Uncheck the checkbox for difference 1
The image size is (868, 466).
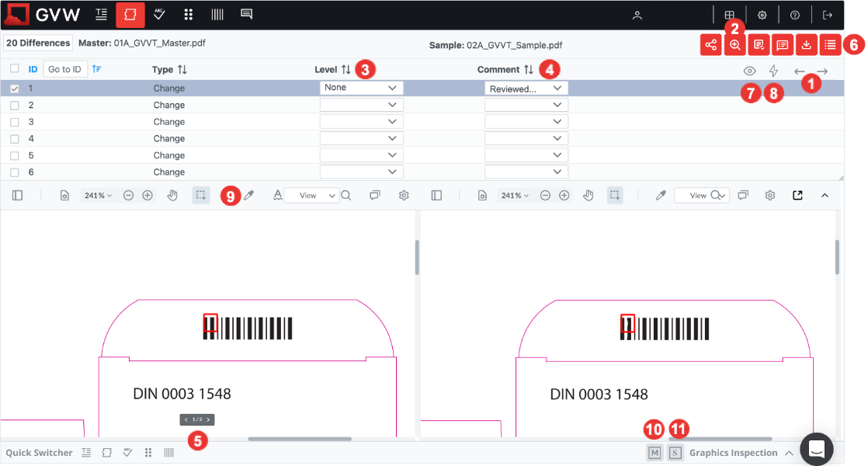tap(15, 89)
